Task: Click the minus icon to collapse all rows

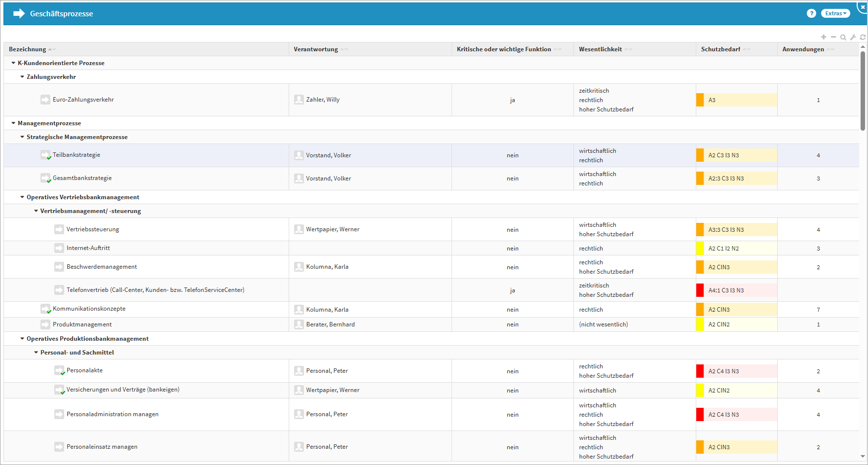Action: 833,37
